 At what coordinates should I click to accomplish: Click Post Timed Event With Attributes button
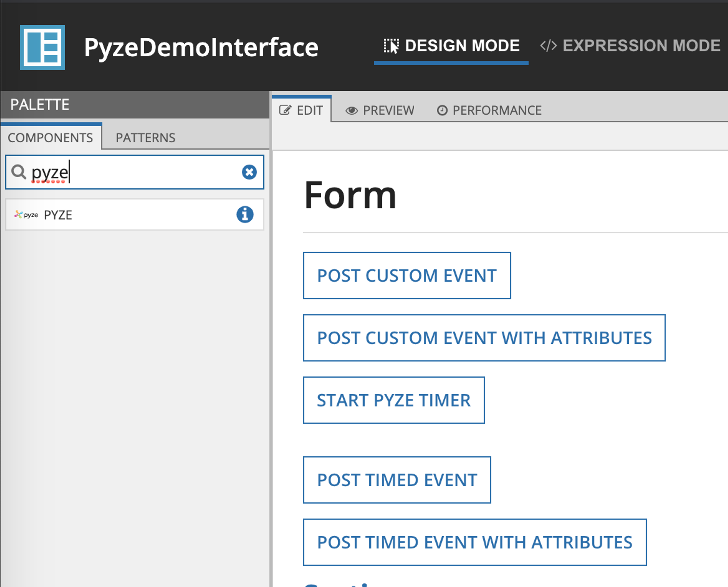(x=475, y=542)
